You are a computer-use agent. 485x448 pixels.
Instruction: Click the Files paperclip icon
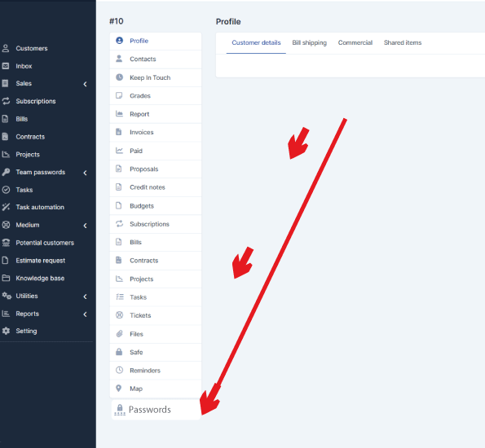tap(119, 334)
